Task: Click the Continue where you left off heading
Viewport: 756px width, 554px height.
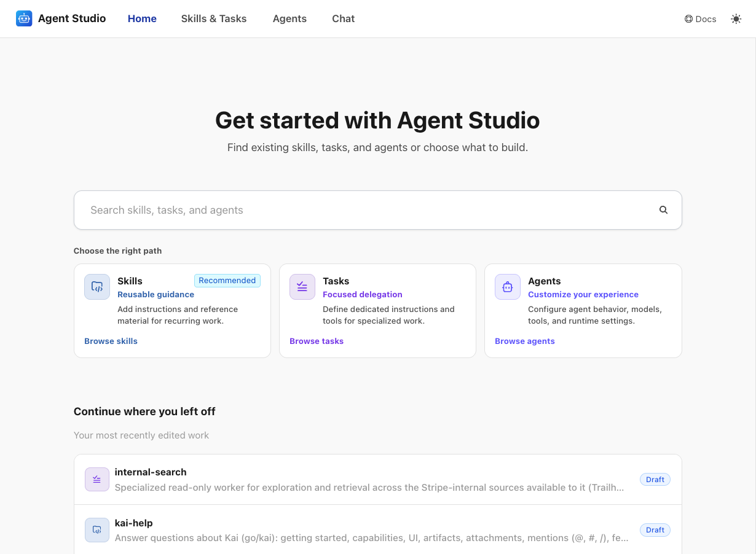Action: pyautogui.click(x=144, y=412)
